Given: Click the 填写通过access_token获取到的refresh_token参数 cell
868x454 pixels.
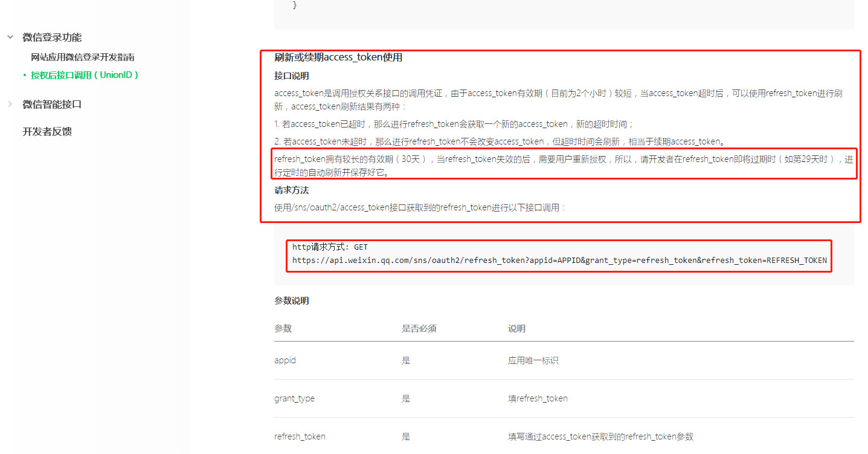Looking at the screenshot, I should point(600,436).
